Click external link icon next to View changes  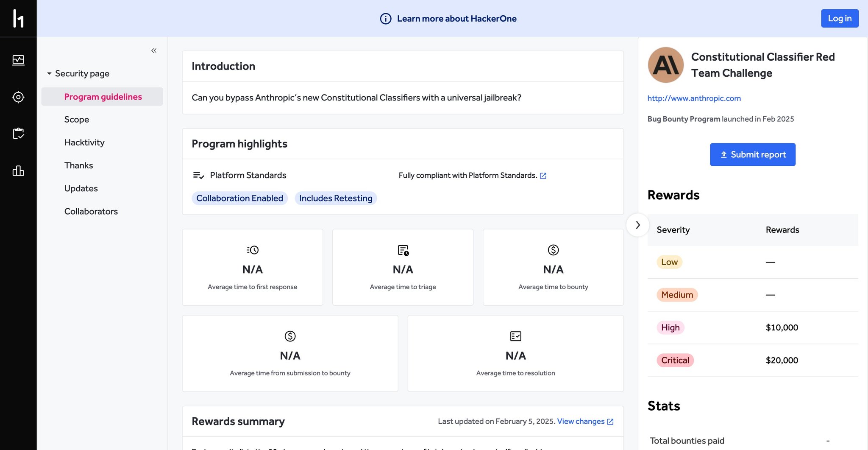point(610,422)
